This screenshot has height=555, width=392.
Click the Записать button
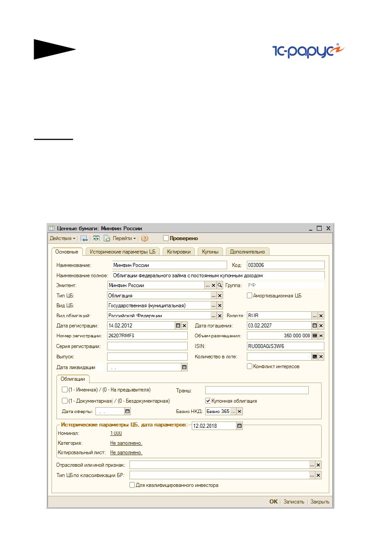point(294,502)
